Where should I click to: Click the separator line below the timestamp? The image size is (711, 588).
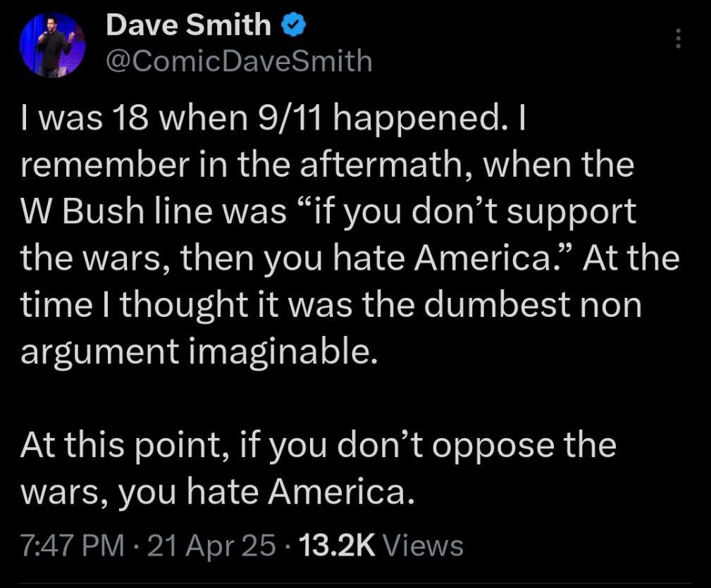(x=355, y=584)
